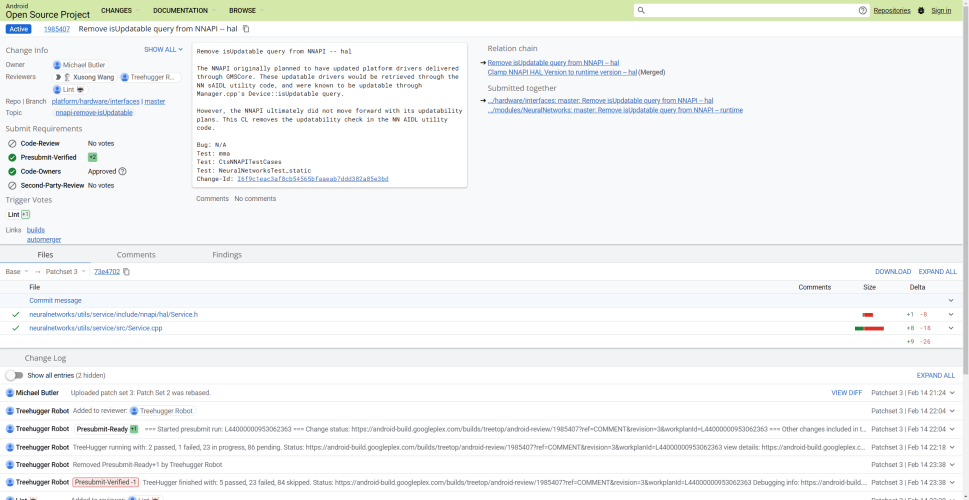The height and width of the screenshot is (500, 969).
Task: Open the automerger link
Action: (44, 239)
